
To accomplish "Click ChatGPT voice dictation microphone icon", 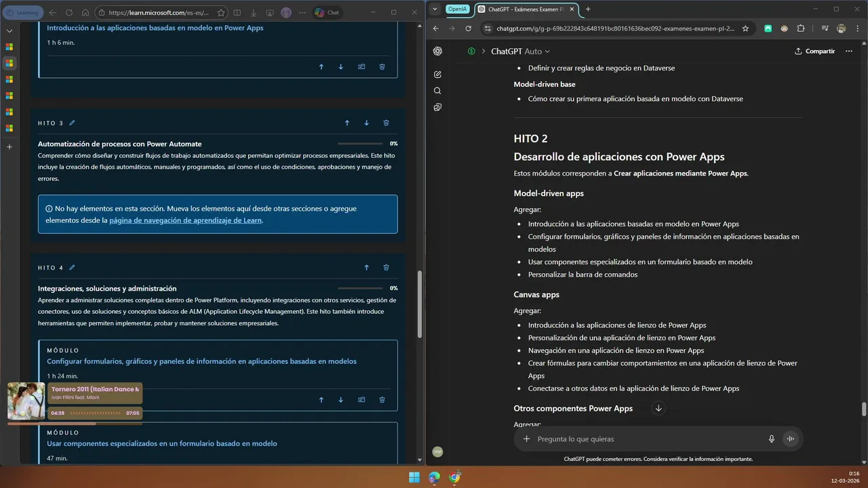I will [772, 439].
